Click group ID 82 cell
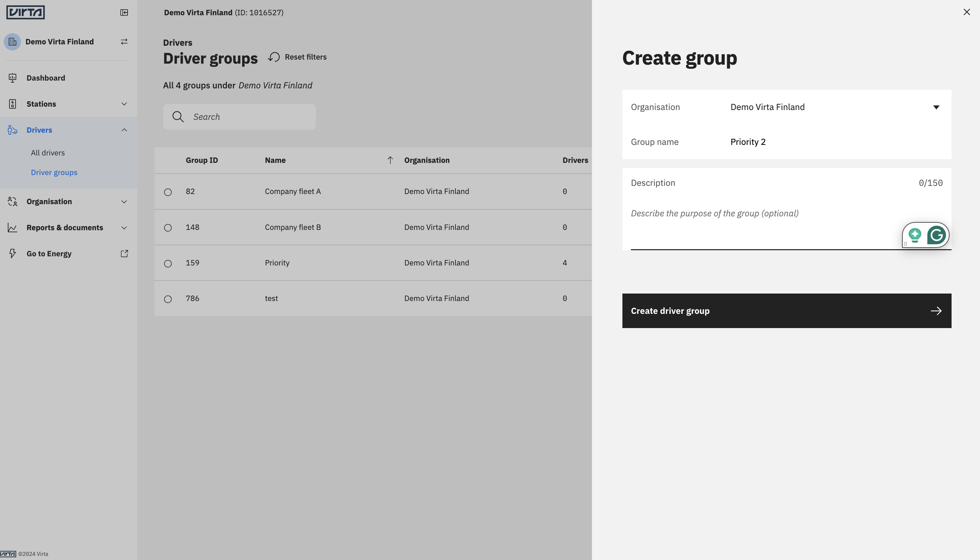This screenshot has height=560, width=980. (190, 191)
